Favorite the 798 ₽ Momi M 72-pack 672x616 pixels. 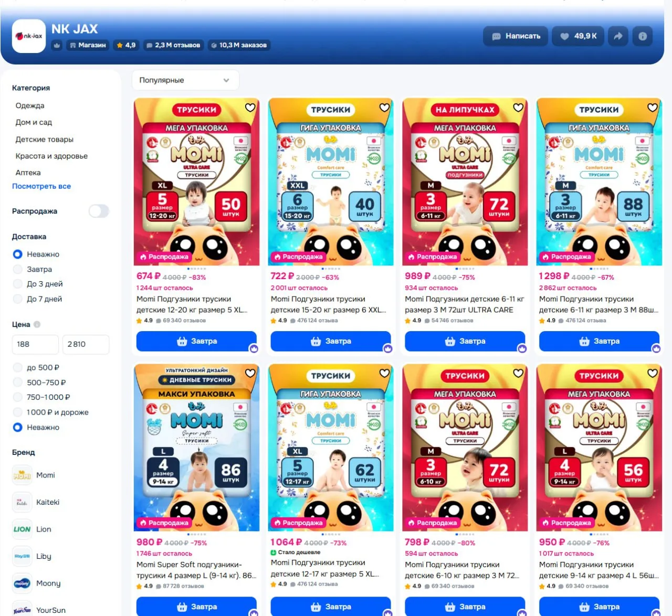(519, 373)
